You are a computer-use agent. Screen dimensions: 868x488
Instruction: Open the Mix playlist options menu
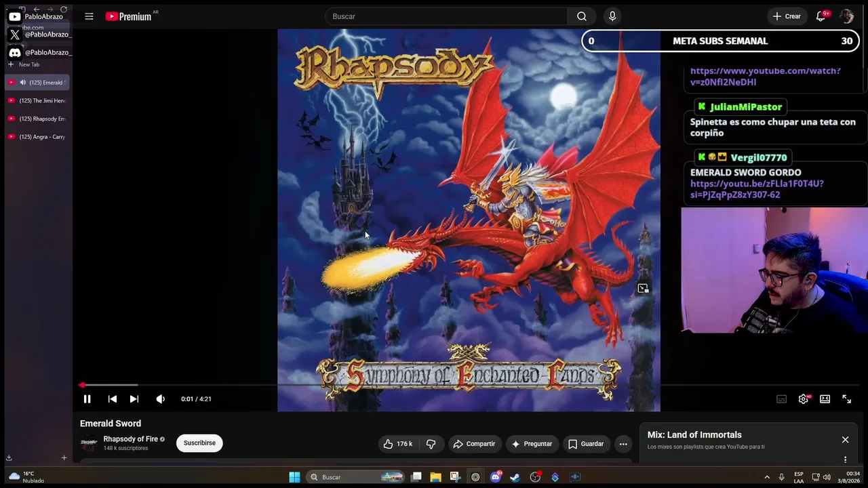pyautogui.click(x=845, y=460)
